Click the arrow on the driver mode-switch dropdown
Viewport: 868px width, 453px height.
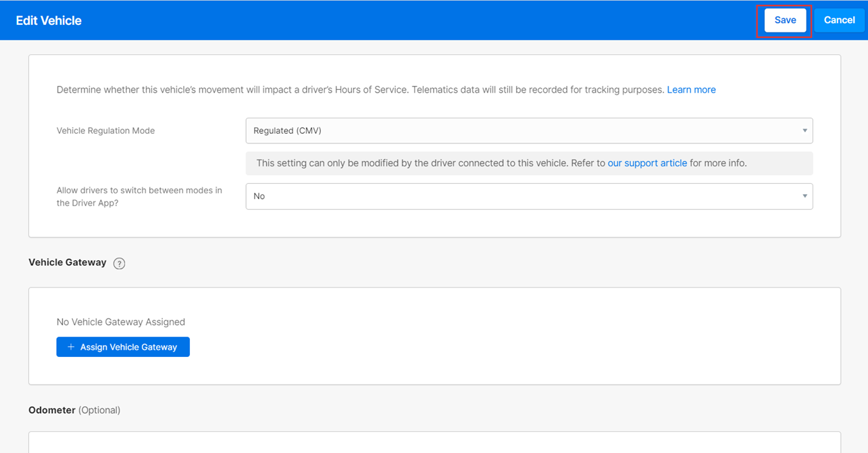[x=804, y=196]
